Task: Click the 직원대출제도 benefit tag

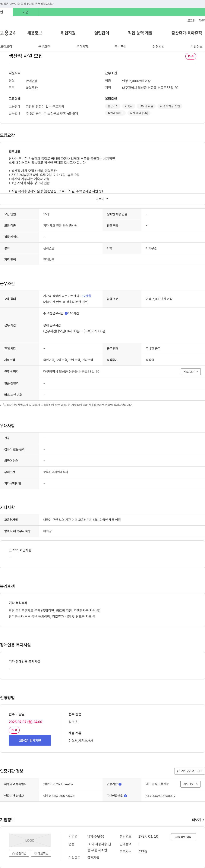Action: click(115, 113)
